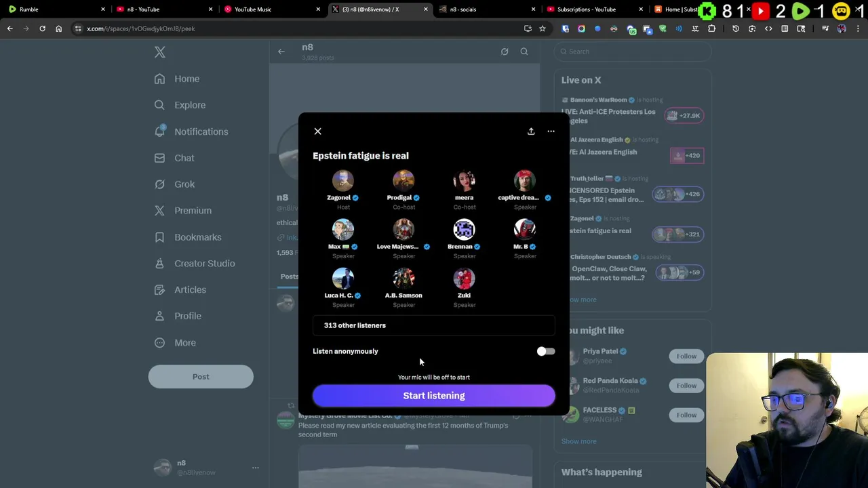The image size is (868, 488).
Task: Close the YouTube Music tab
Action: (318, 9)
